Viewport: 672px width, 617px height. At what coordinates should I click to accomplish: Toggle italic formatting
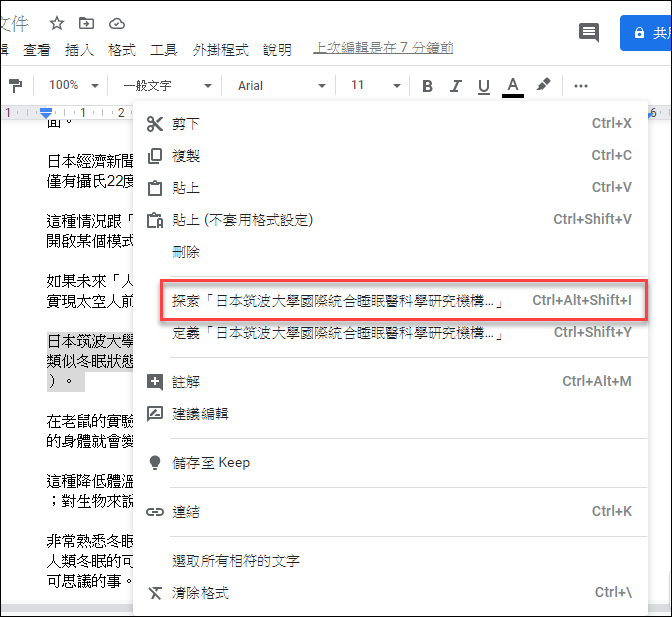456,86
